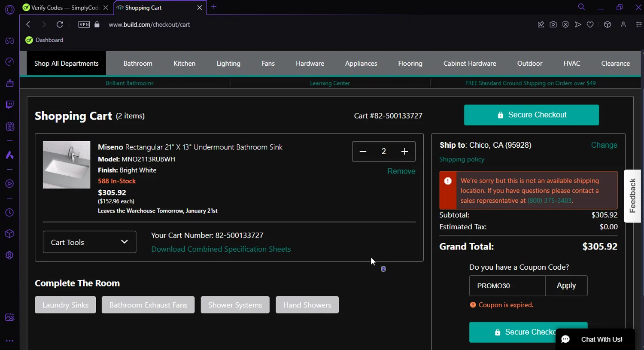
Task: Click the browser reload page icon
Action: click(60, 24)
